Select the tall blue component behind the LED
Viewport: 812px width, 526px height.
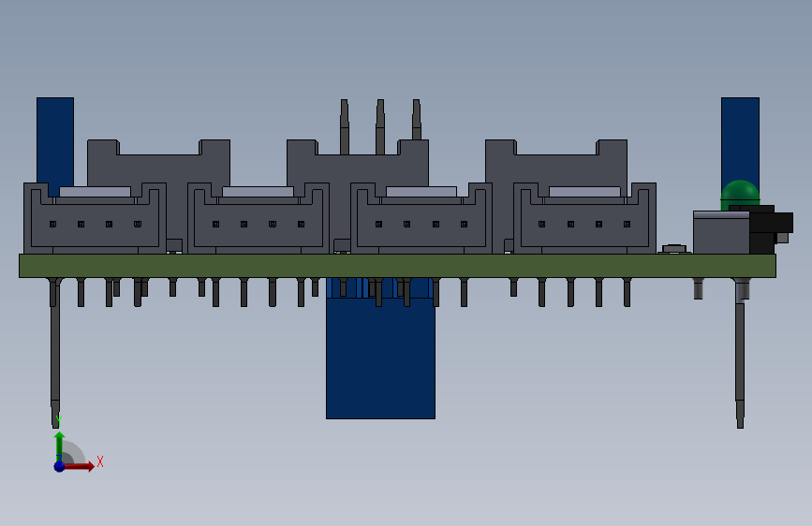coord(740,139)
